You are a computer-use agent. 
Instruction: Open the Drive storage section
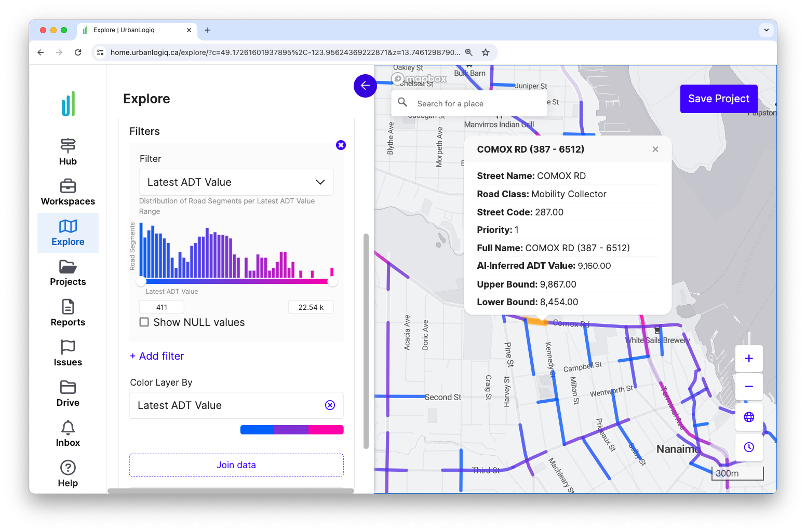[x=68, y=393]
